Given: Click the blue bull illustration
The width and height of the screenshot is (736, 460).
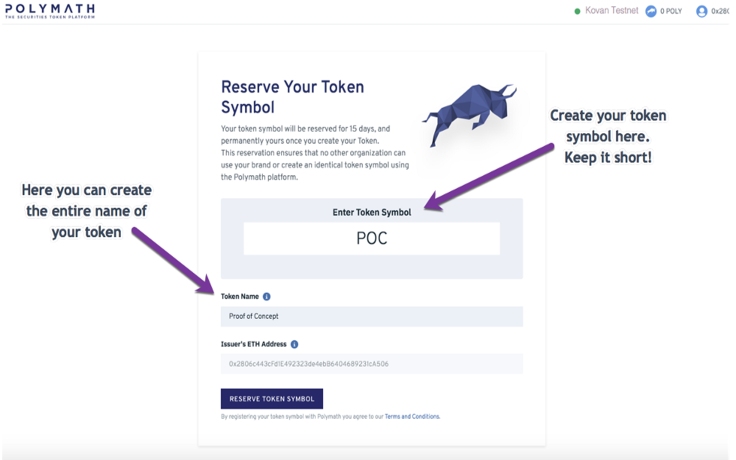Looking at the screenshot, I should [469, 114].
